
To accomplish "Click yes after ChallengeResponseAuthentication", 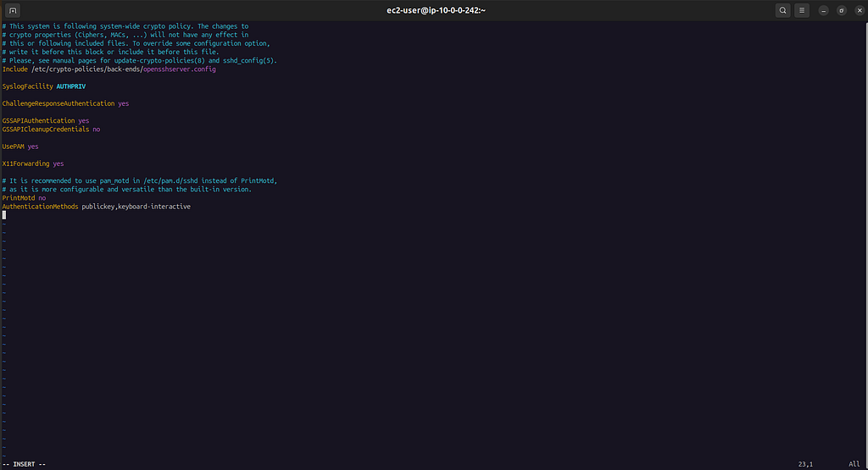I will [124, 103].
